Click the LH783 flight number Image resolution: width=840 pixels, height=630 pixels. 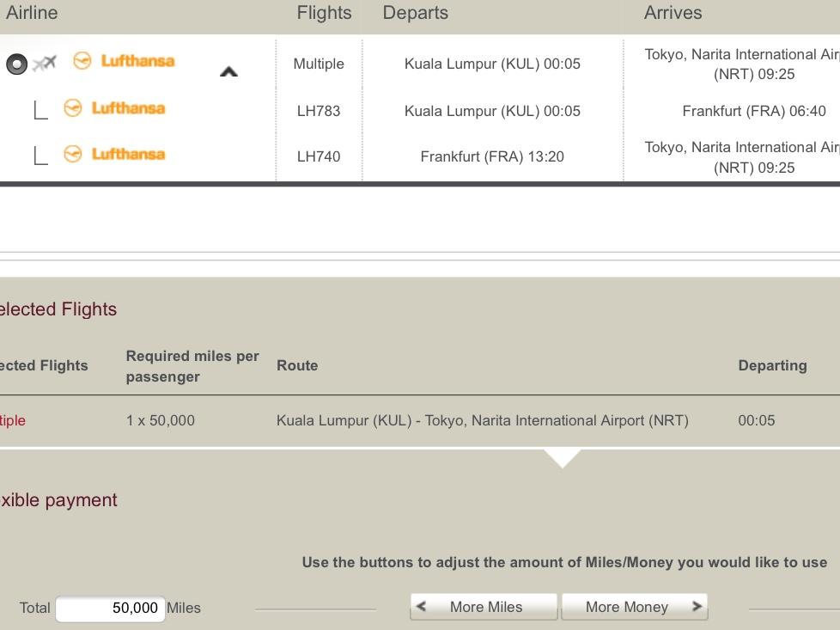(319, 111)
